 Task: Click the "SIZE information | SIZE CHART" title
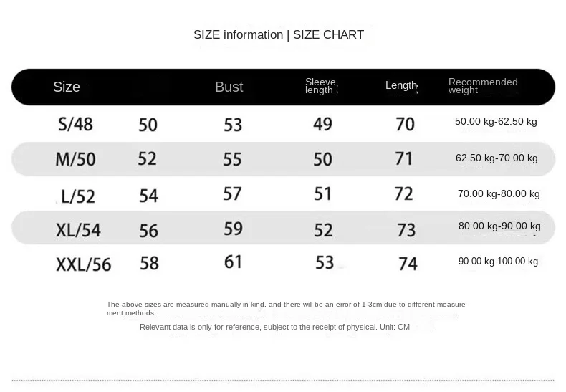pos(279,35)
